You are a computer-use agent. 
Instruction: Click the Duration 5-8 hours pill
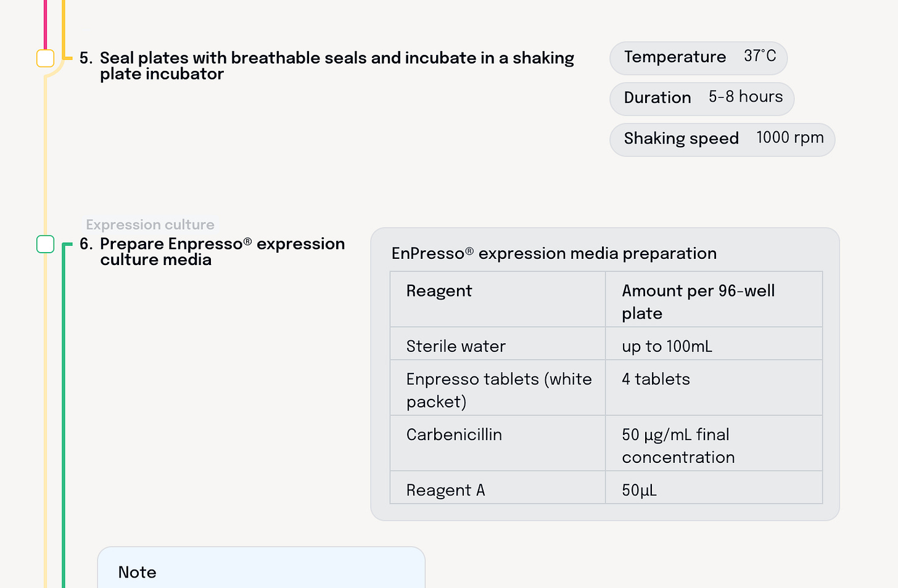(702, 98)
